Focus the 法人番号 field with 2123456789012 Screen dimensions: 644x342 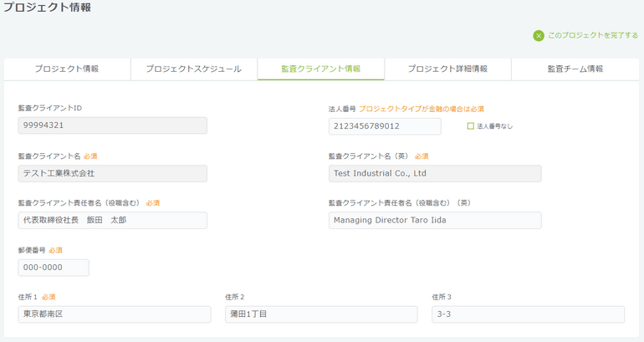(385, 126)
